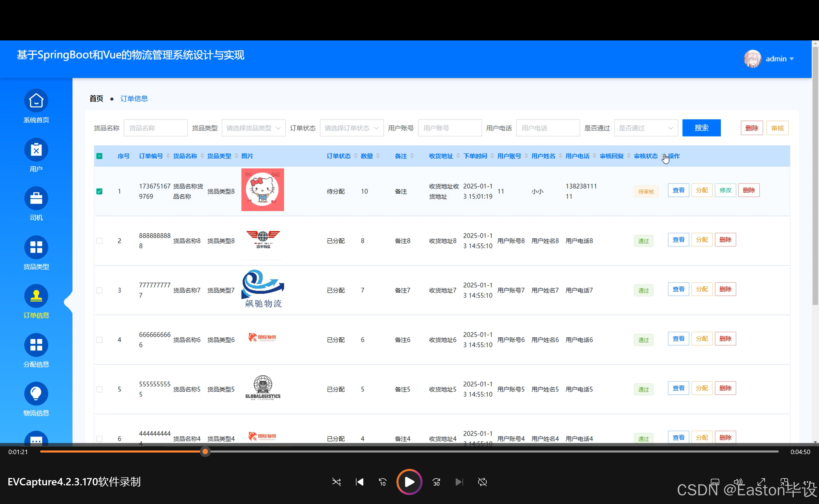Open the 司机 briefcase sidebar icon
This screenshot has width=819, height=504.
tap(36, 198)
